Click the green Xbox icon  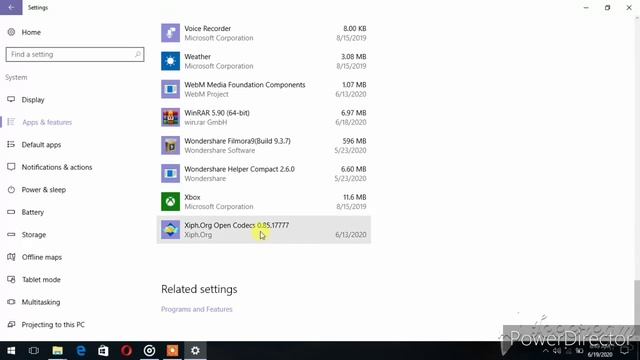(170, 202)
